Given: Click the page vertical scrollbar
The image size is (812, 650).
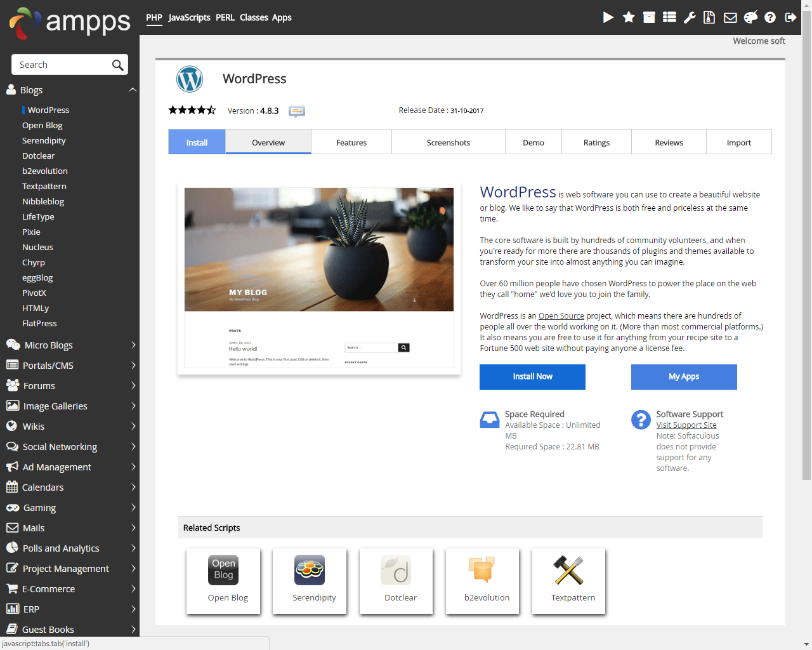Looking at the screenshot, I should tap(806, 244).
